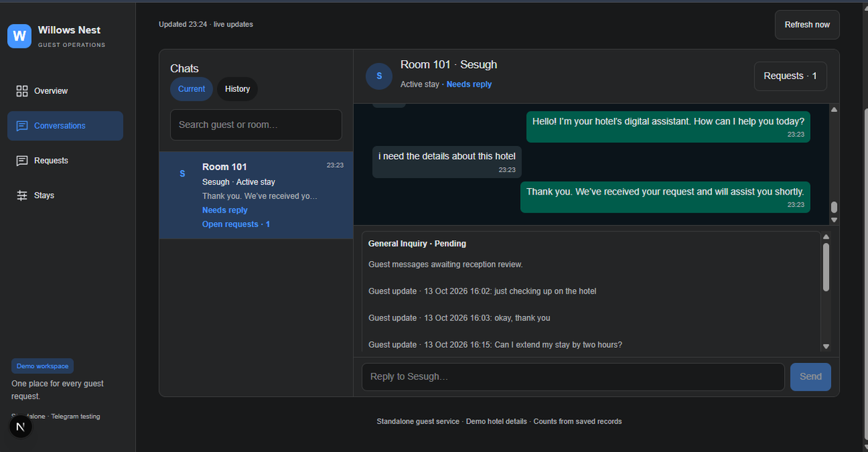
Task: Click the Reply to Sesugh input box
Action: tap(573, 377)
